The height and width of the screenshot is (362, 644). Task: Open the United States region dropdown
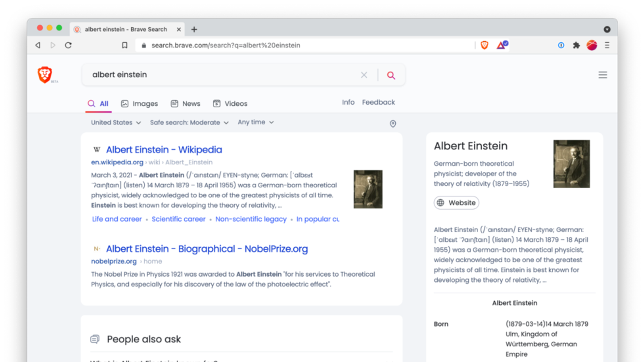[116, 122]
